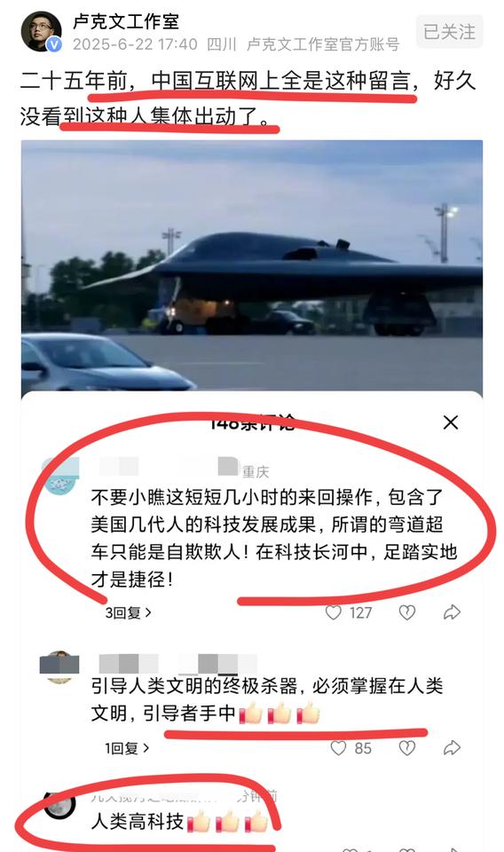Screen dimensions: 504x852
Task: Expand 1回复 replies
Action: [x=127, y=748]
